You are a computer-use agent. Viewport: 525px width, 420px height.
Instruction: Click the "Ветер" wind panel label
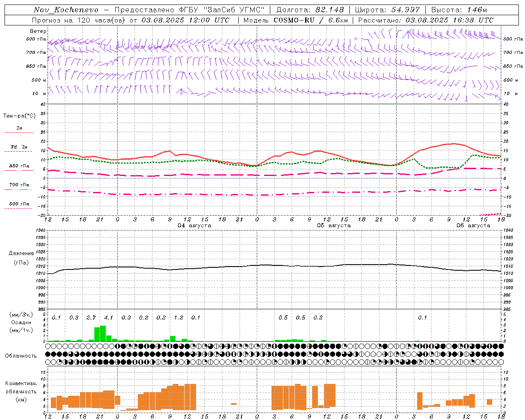click(x=38, y=31)
